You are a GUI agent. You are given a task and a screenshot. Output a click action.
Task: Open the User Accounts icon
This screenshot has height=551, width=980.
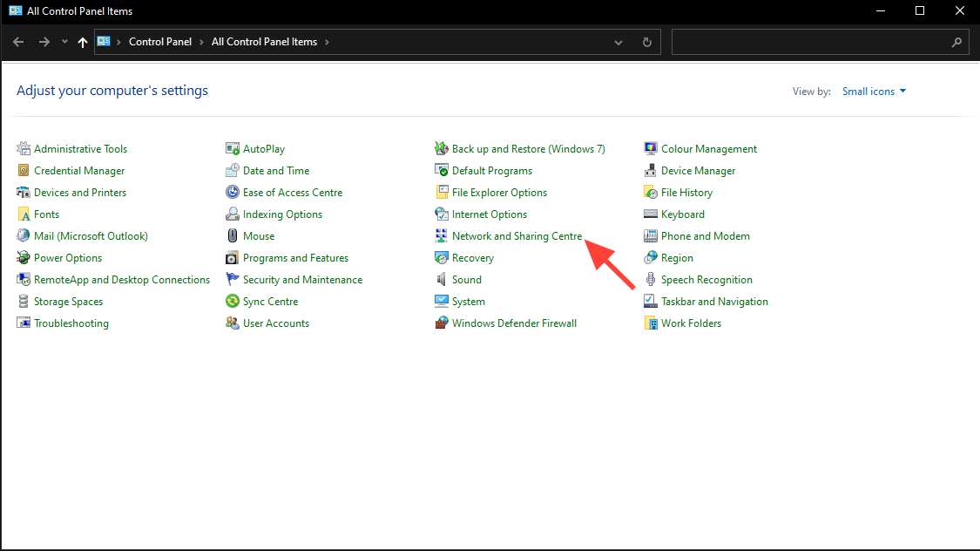233,323
